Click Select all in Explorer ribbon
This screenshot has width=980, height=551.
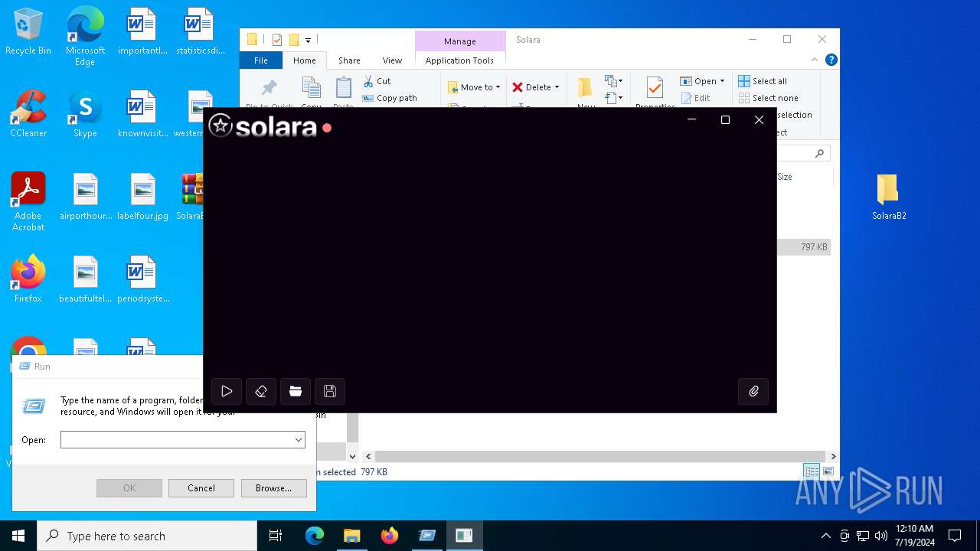pos(763,80)
